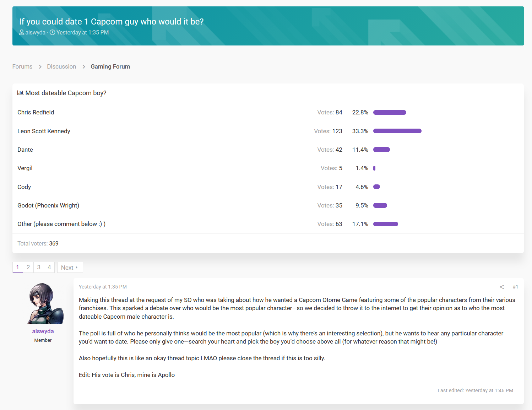Click the Vergil vote percentage bar
This screenshot has width=532, height=410.
coord(374,168)
